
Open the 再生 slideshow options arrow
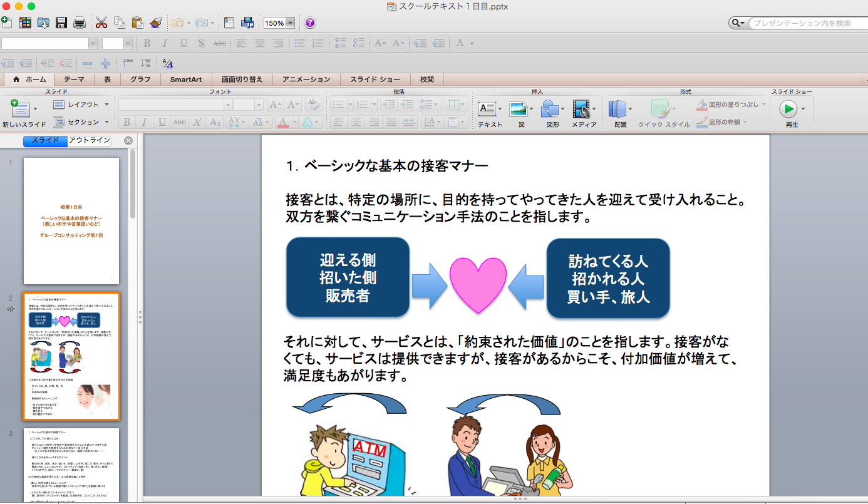(803, 109)
